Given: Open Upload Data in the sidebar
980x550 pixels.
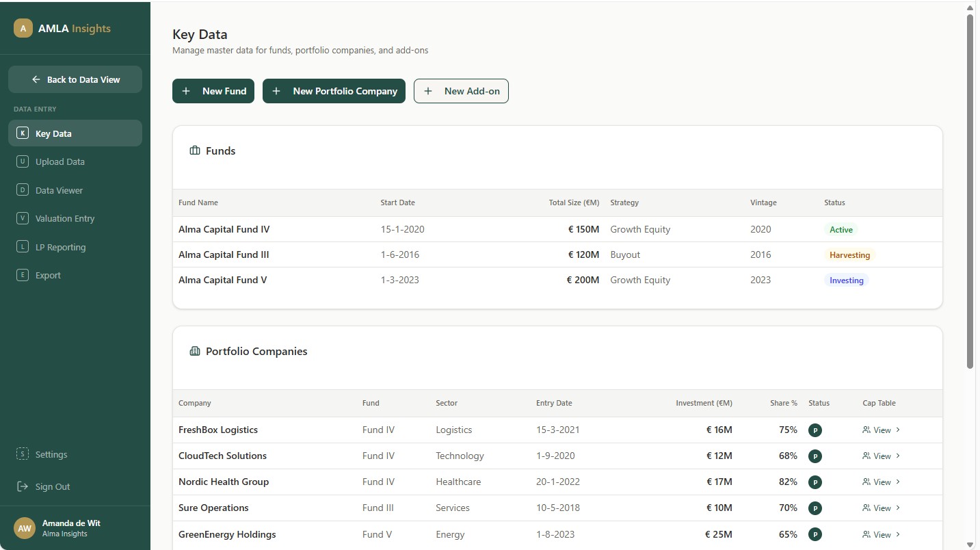Looking at the screenshot, I should (75, 161).
